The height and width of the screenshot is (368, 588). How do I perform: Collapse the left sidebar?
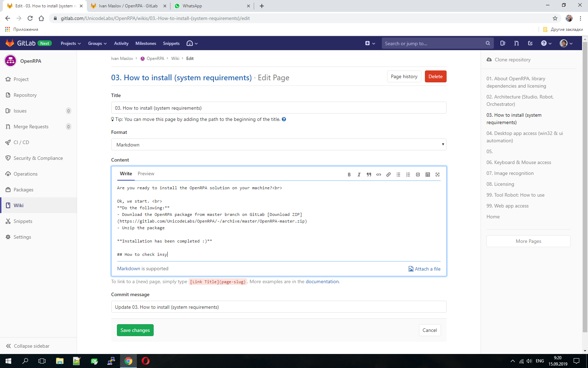[x=28, y=346]
